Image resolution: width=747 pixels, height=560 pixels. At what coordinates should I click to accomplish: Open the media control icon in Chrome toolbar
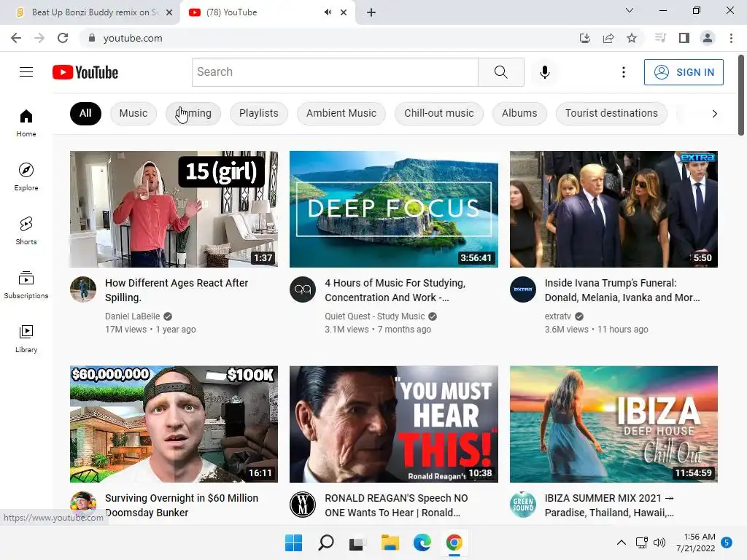coord(660,38)
